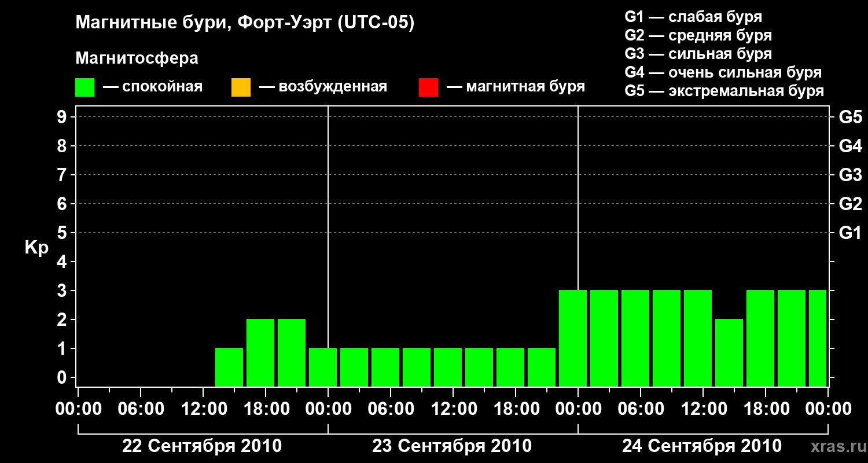The height and width of the screenshot is (463, 868).
Task: Select the first Kp 1 bar after 12:00 on 22 September
Action: (x=229, y=367)
